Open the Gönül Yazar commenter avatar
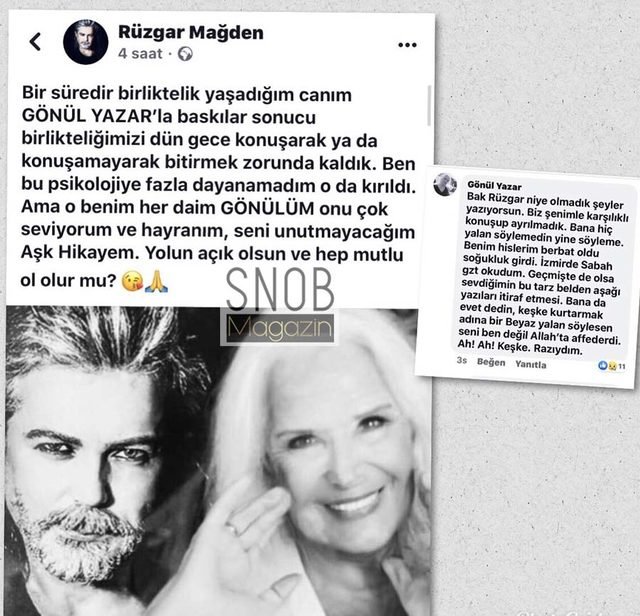The width and height of the screenshot is (640, 616). pyautogui.click(x=445, y=185)
